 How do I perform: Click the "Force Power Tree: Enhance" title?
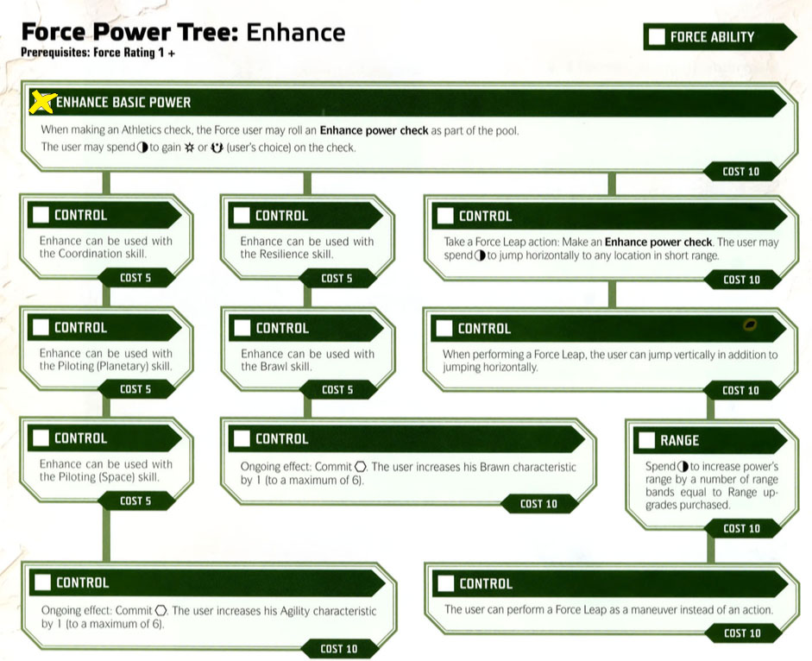pos(183,33)
